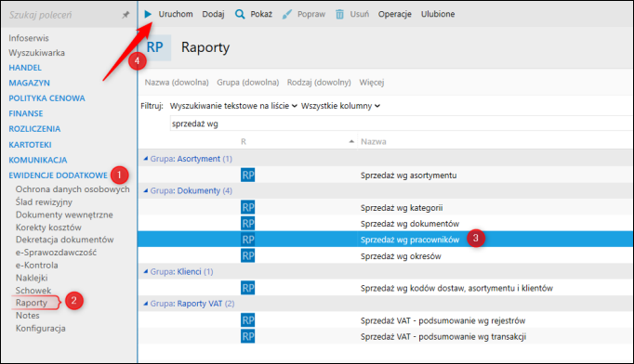634x364 pixels.
Task: Click the Usuń toolbar button
Action: (360, 14)
